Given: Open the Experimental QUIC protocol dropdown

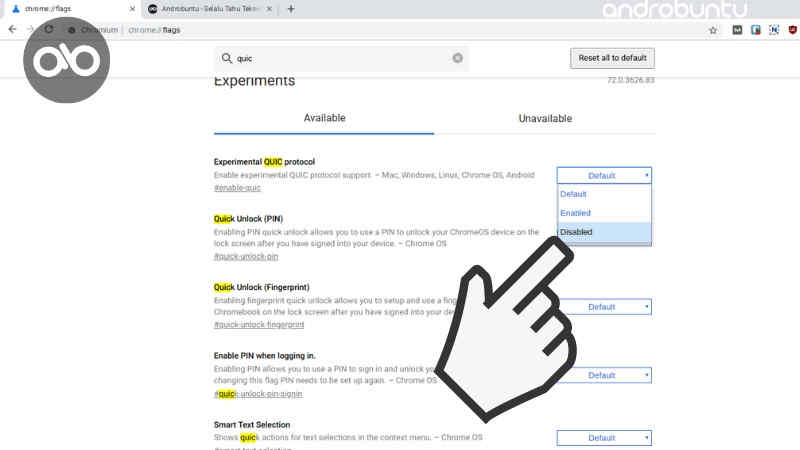Looking at the screenshot, I should coord(604,175).
